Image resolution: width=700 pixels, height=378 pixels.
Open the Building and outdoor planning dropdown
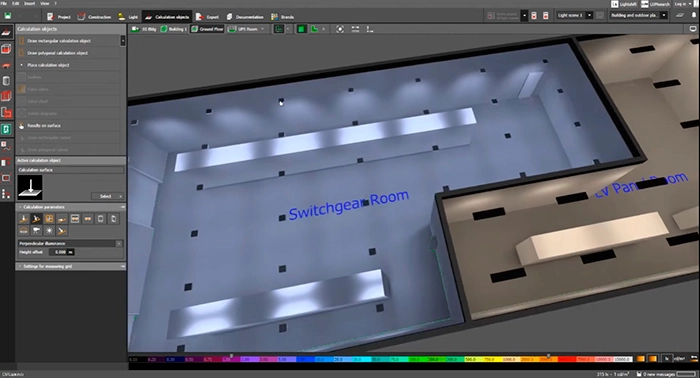point(638,15)
